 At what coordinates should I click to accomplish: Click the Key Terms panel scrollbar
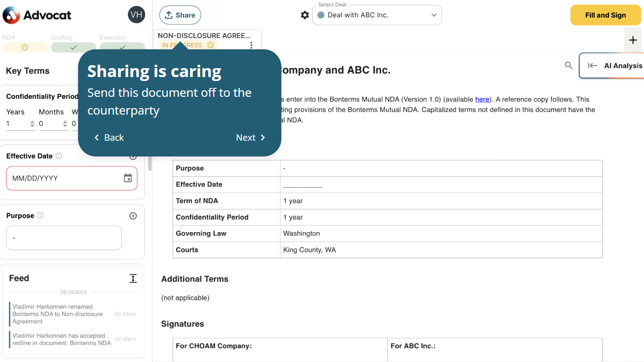pyautogui.click(x=150, y=163)
